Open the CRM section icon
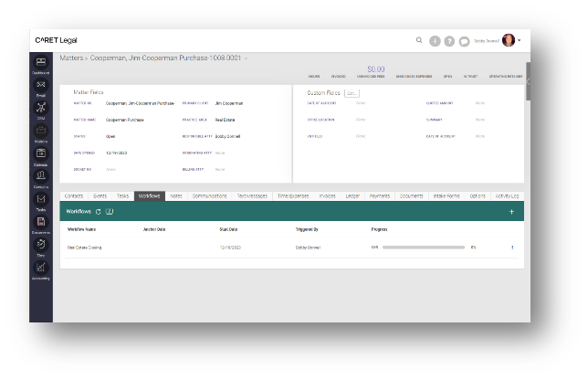Screen dimensions: 588x380 point(41,108)
